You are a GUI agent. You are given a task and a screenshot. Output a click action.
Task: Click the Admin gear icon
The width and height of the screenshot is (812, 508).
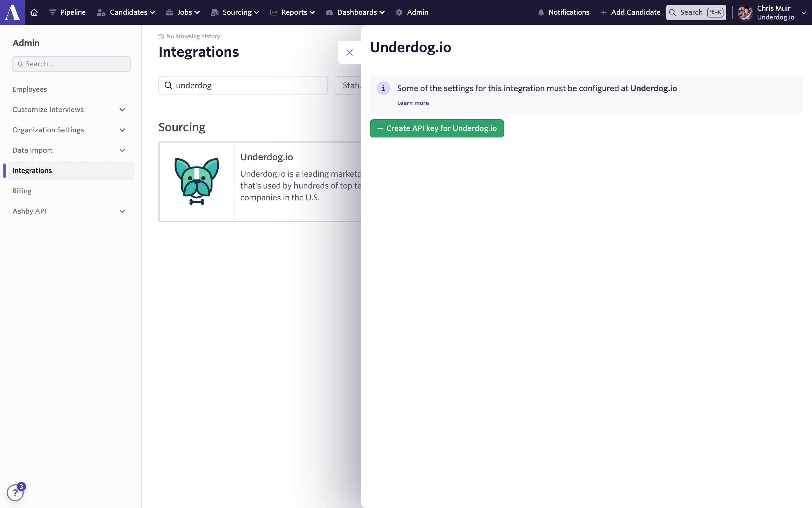click(x=399, y=12)
